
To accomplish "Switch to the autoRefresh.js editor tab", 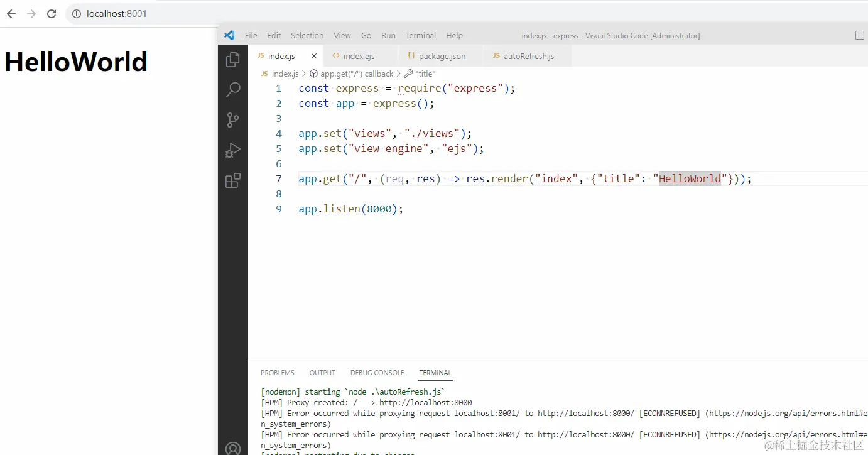I will point(528,56).
